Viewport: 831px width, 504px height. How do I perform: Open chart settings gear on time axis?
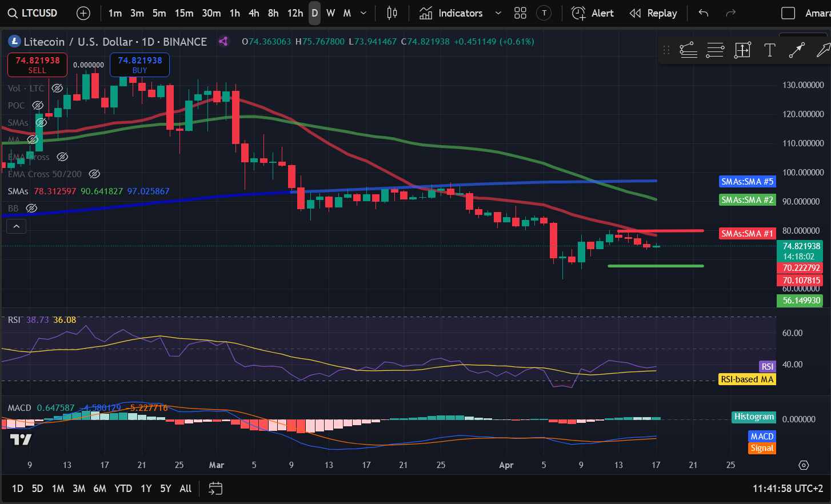[804, 465]
